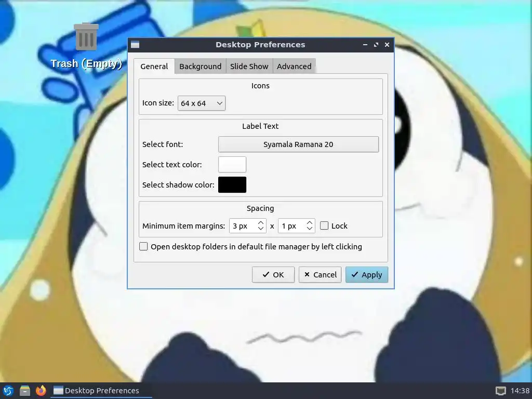Switch to the Background tab
This screenshot has width=532, height=399.
coord(200,66)
